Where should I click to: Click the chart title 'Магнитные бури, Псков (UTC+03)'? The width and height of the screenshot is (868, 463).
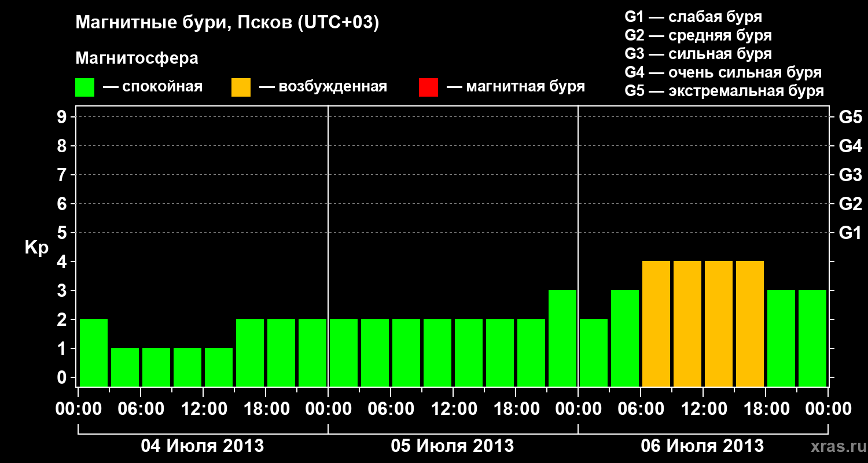pyautogui.click(x=227, y=23)
